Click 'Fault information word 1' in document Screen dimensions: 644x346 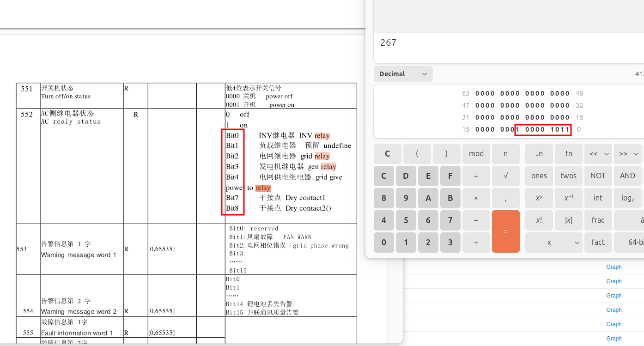[77, 333]
